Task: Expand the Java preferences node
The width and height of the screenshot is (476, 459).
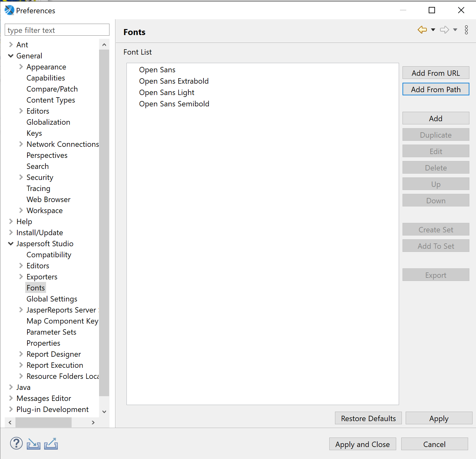Action: (x=11, y=387)
